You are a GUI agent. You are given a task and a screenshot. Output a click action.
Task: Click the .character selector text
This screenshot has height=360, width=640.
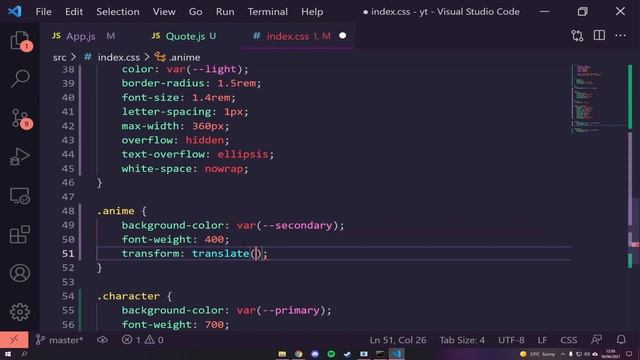128,296
